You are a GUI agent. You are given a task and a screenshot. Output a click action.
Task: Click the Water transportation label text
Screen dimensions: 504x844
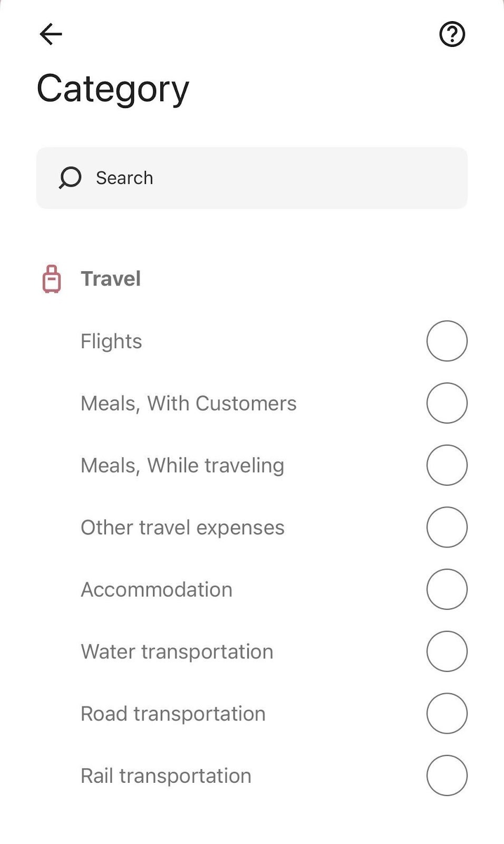177,651
